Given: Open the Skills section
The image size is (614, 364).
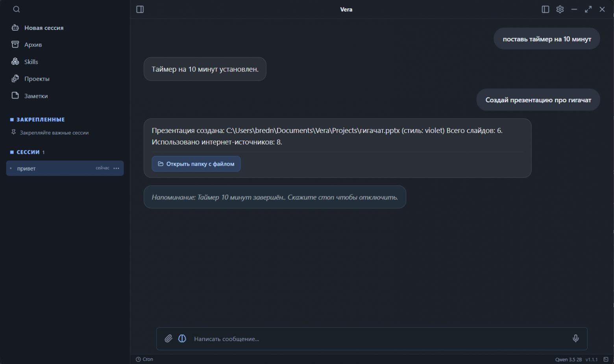Looking at the screenshot, I should point(25,62).
